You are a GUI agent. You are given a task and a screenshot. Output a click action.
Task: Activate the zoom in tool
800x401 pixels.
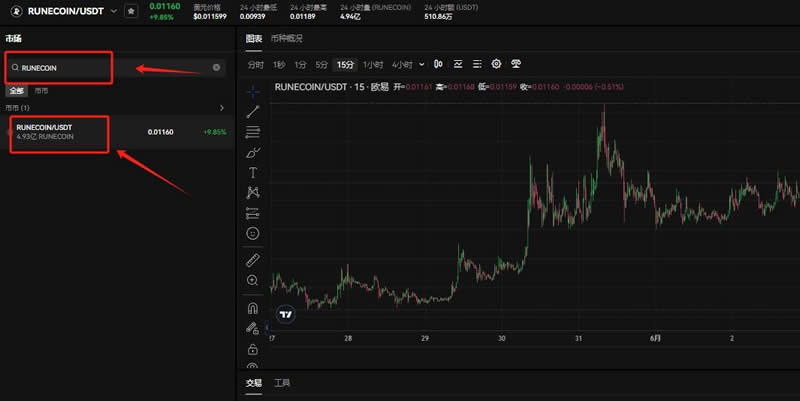click(x=253, y=280)
